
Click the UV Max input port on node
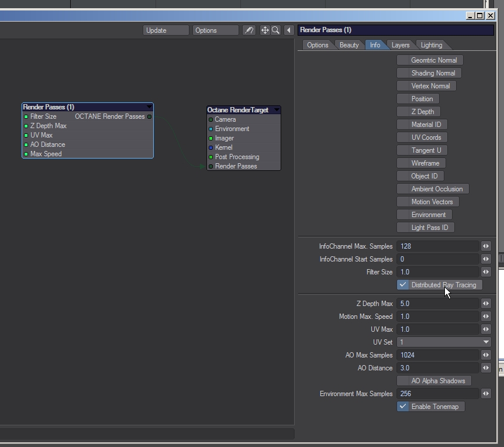[x=26, y=135]
